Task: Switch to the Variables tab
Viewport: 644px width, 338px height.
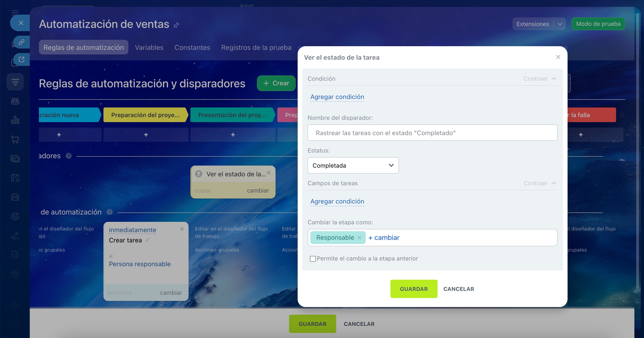Action: click(149, 48)
